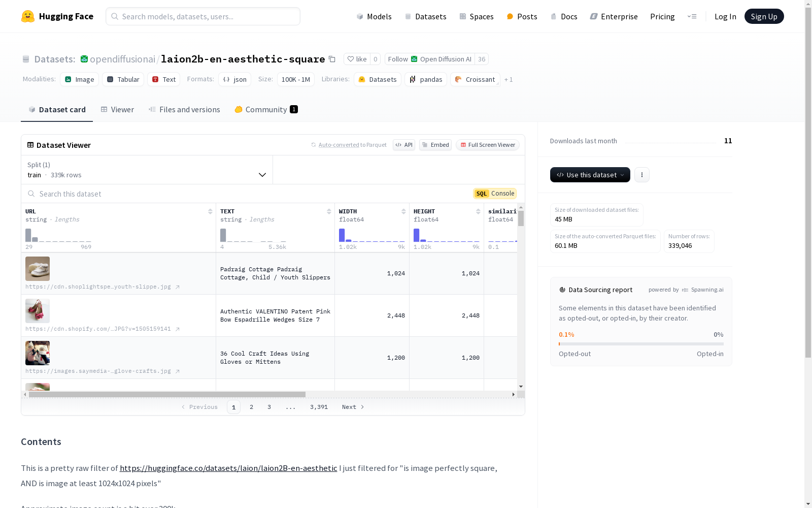Select the json format tag
The height and width of the screenshot is (508, 812).
(x=235, y=79)
